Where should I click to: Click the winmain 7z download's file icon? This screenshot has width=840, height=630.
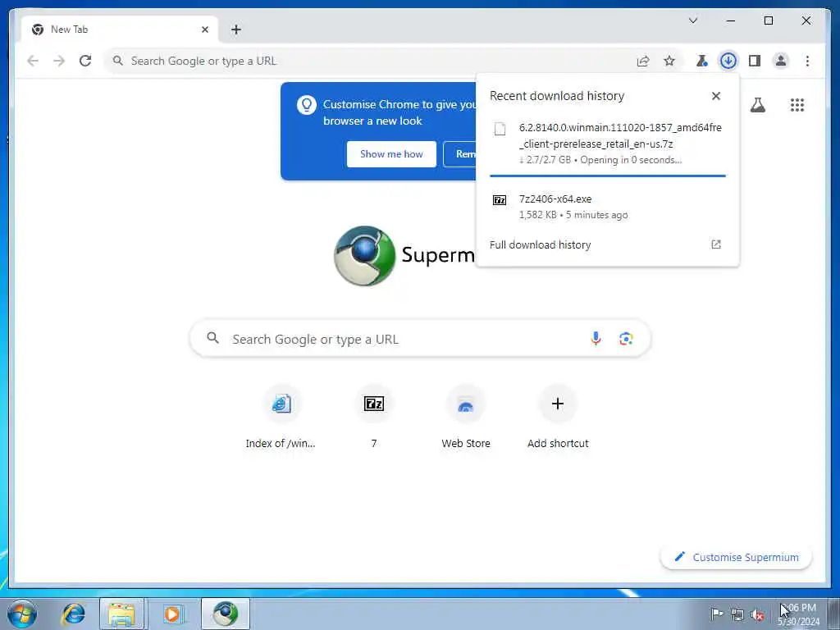point(500,129)
